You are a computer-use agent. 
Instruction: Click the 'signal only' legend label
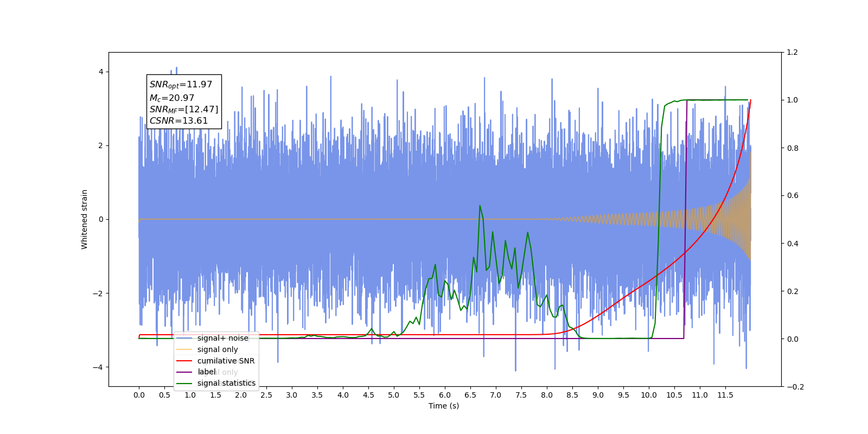[x=218, y=349]
